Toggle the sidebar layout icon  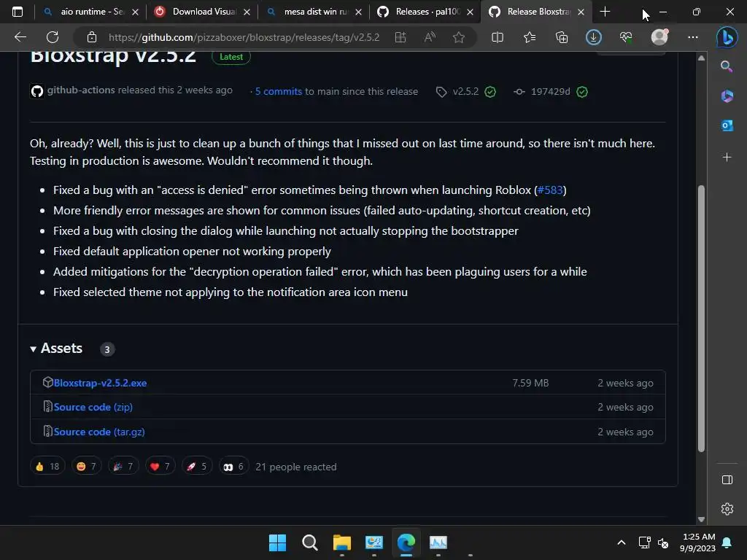(727, 480)
